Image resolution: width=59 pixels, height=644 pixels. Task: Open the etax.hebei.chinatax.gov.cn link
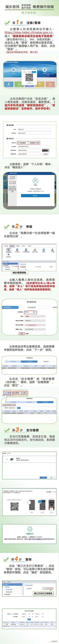(29, 32)
